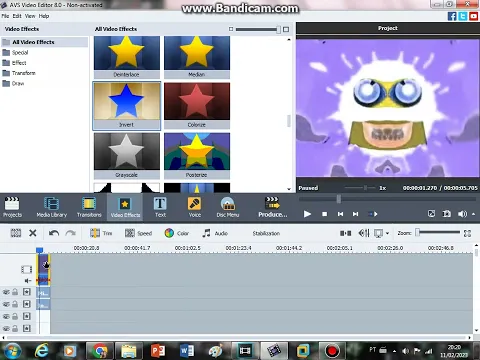The height and width of the screenshot is (360, 480).
Task: Open the Edit menu
Action: point(17,16)
